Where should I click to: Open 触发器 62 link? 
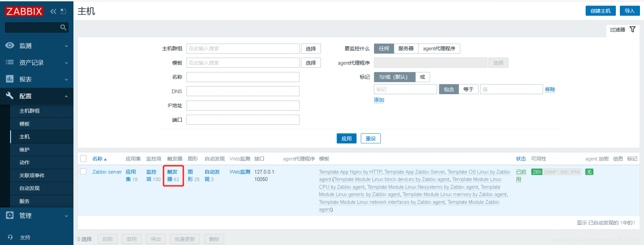(173, 175)
